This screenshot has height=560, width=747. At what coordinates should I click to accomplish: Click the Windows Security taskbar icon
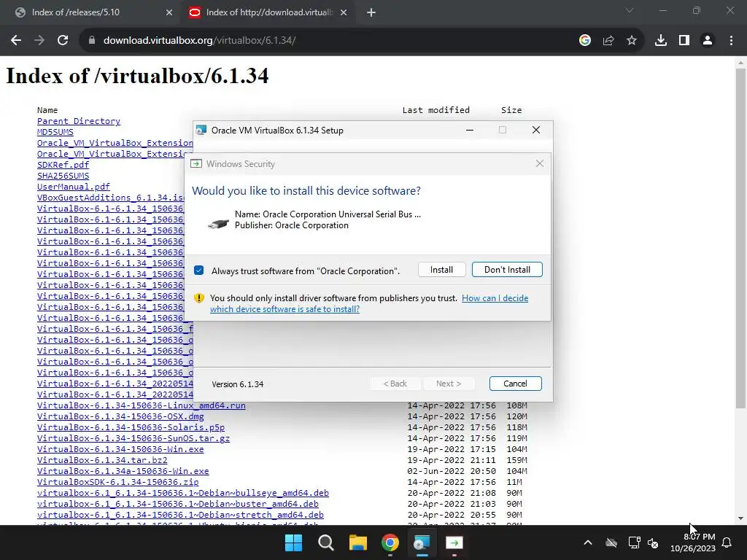(x=454, y=542)
